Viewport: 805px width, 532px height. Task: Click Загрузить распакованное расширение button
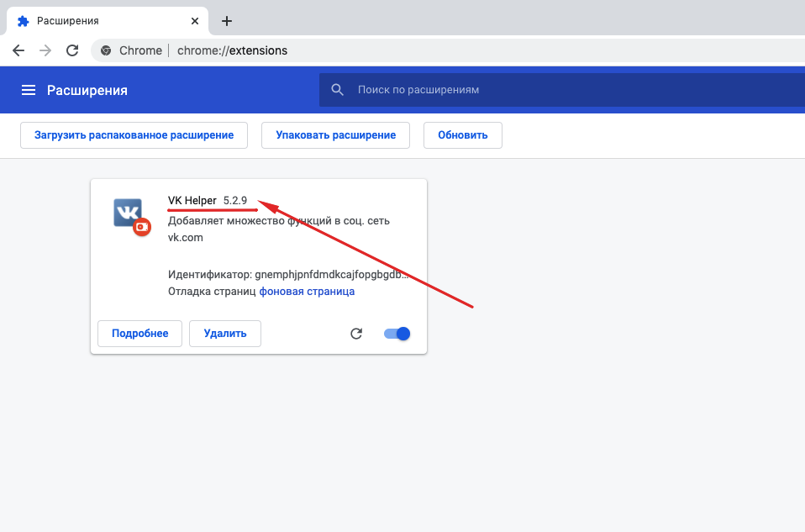134,135
